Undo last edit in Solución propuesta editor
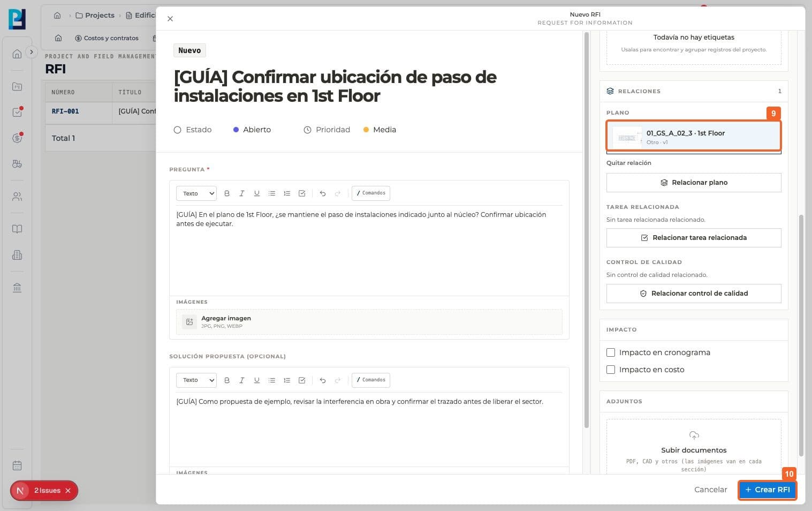The image size is (812, 511). tap(323, 380)
